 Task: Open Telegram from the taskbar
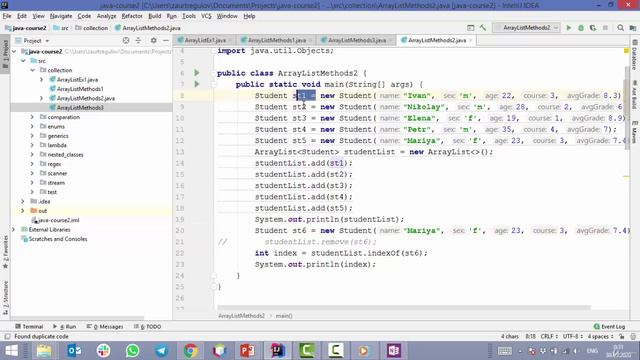tap(161, 351)
